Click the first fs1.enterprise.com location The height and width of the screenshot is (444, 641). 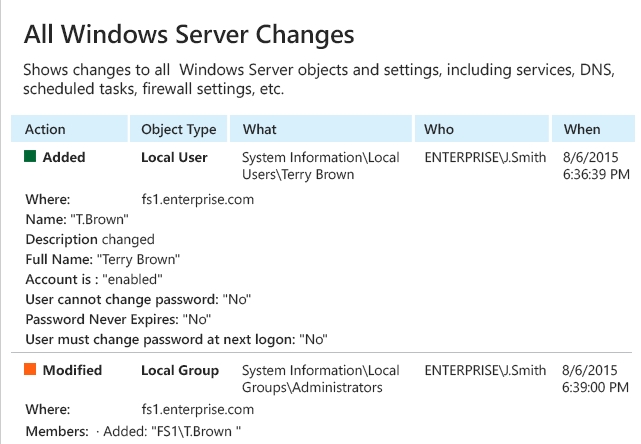click(x=197, y=200)
